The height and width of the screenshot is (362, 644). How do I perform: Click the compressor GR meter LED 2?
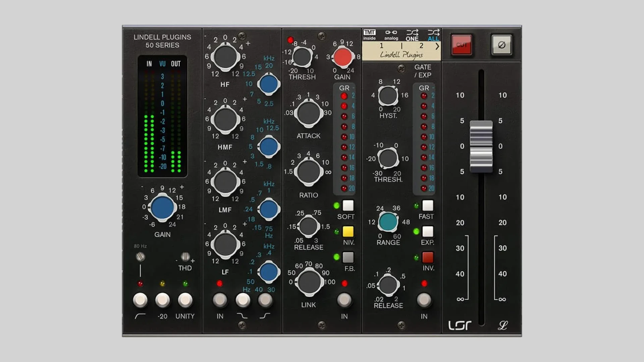pyautogui.click(x=344, y=96)
